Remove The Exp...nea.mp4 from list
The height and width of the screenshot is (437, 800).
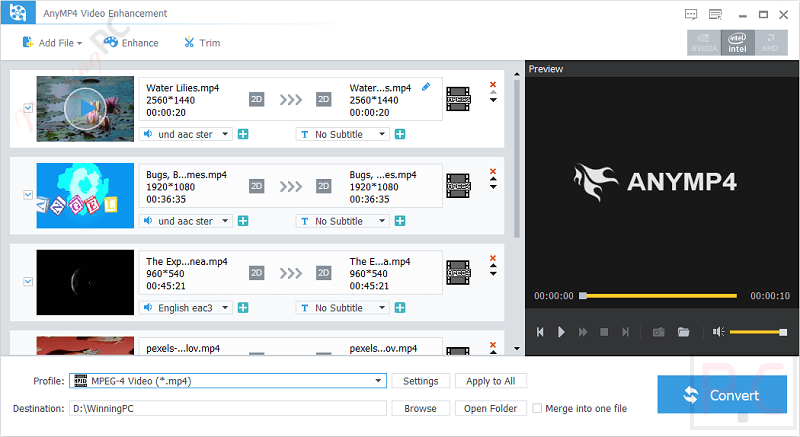pos(493,258)
